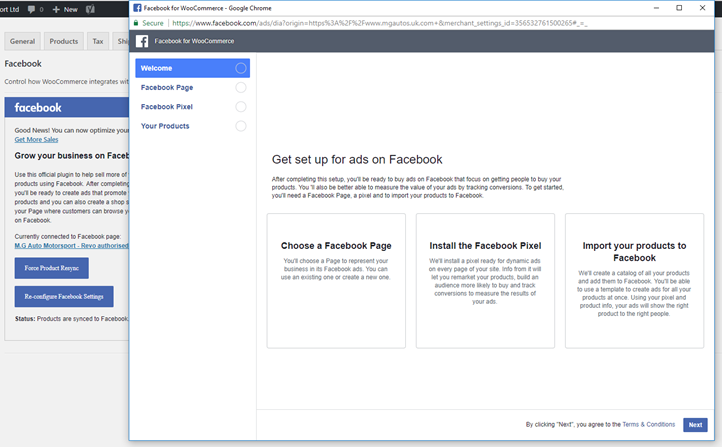This screenshot has height=447, width=722.
Task: Click the 'Get set up for ads on Facebook' heading
Action: coord(357,159)
